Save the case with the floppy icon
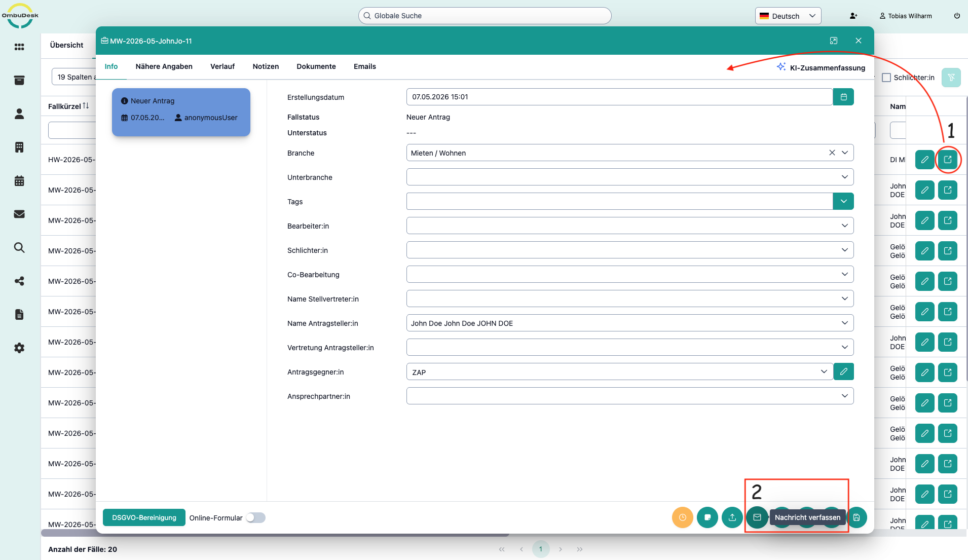This screenshot has width=968, height=560. point(857,517)
